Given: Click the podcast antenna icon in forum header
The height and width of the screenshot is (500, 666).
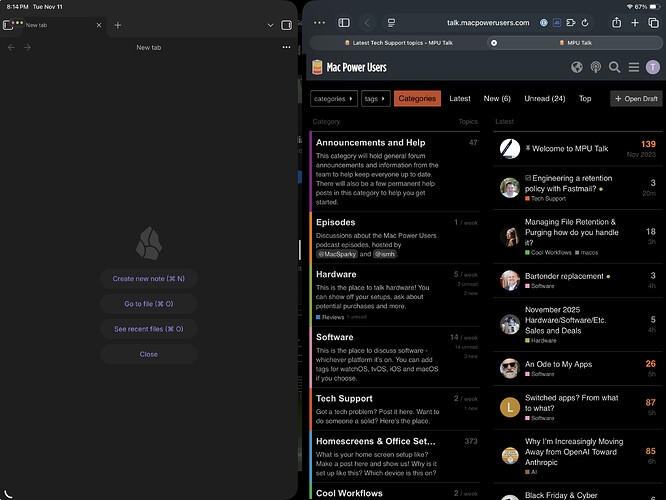Looking at the screenshot, I should coord(596,67).
